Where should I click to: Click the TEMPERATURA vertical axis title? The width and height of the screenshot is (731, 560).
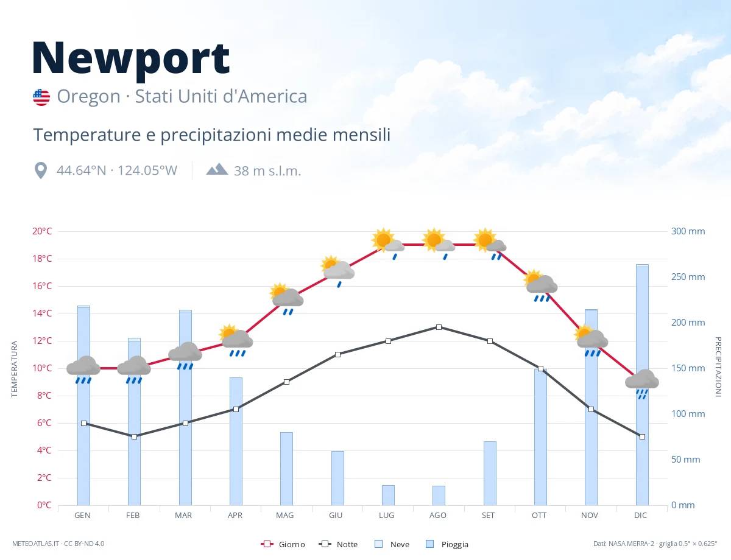(15, 369)
